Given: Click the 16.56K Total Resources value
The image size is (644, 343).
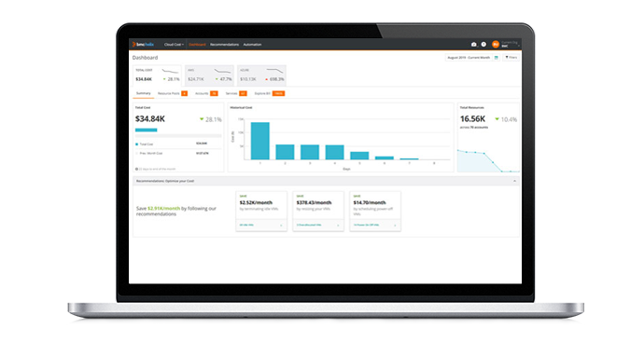Looking at the screenshot, I should [472, 119].
